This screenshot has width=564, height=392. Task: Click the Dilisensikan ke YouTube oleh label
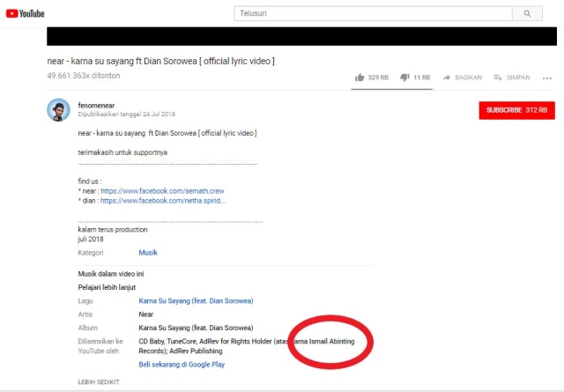coord(100,346)
